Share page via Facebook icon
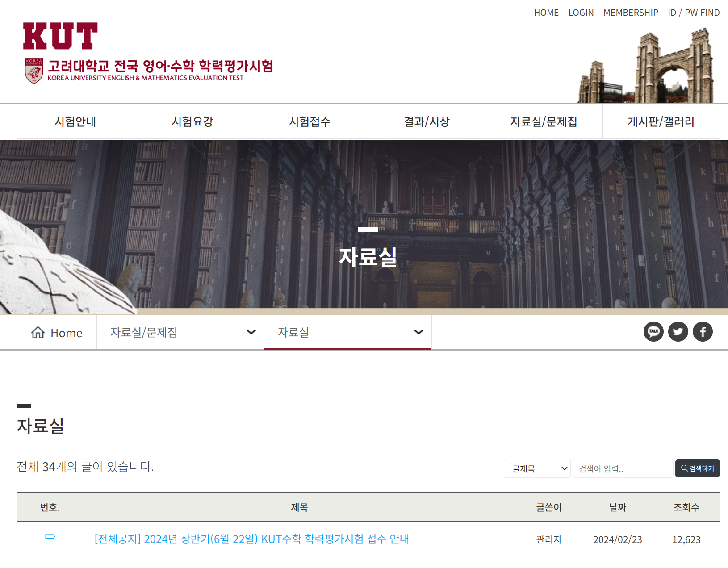This screenshot has width=728, height=568. (x=703, y=332)
